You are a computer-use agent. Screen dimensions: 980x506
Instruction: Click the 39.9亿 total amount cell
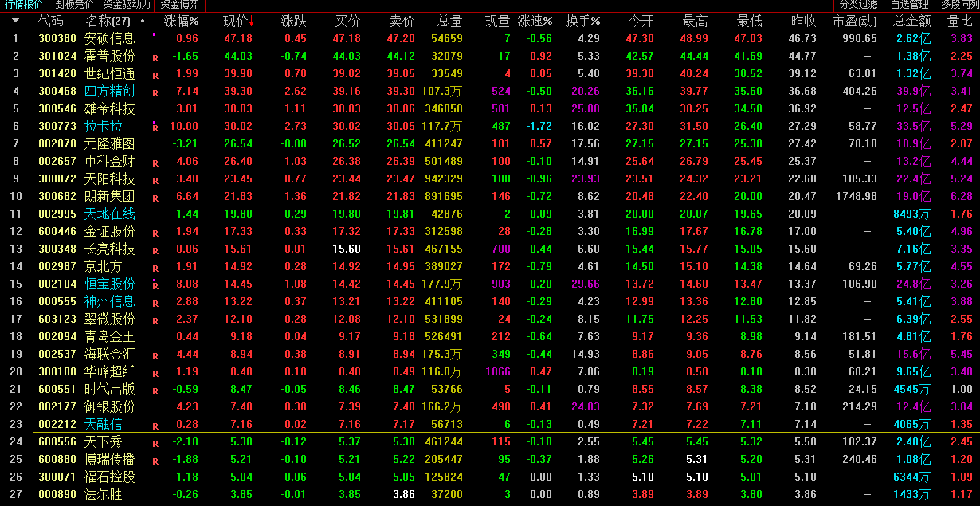point(913,91)
